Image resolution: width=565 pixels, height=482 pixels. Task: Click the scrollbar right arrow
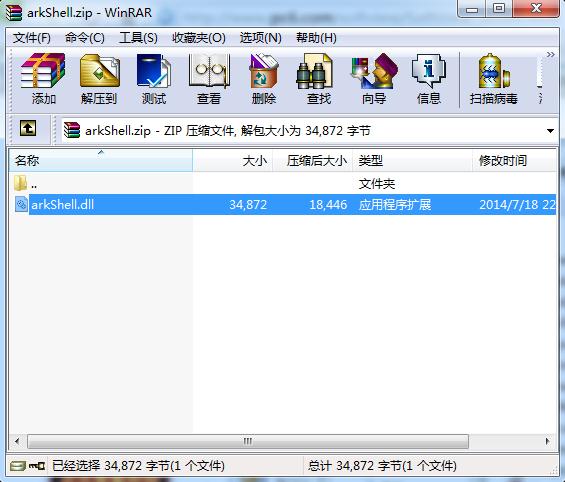(x=548, y=441)
